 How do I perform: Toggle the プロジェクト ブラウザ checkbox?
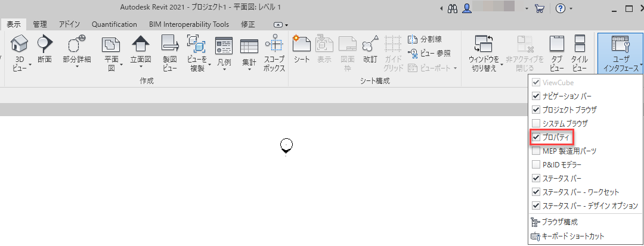[x=535, y=110]
